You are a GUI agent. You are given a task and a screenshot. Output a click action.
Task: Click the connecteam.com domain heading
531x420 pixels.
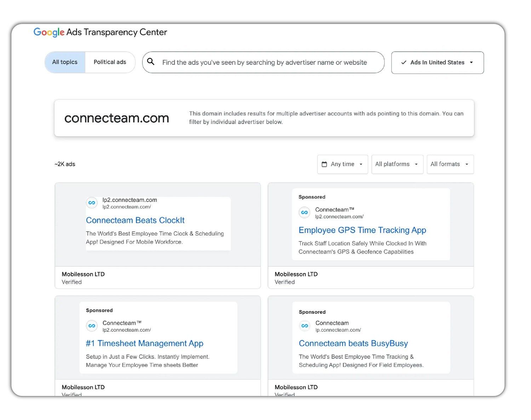click(x=117, y=118)
